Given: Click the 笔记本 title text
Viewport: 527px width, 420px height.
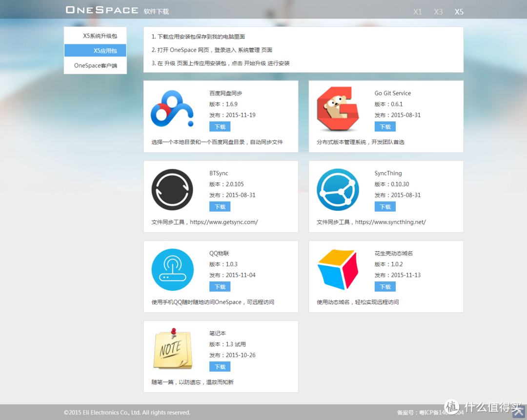Looking at the screenshot, I should point(218,333).
